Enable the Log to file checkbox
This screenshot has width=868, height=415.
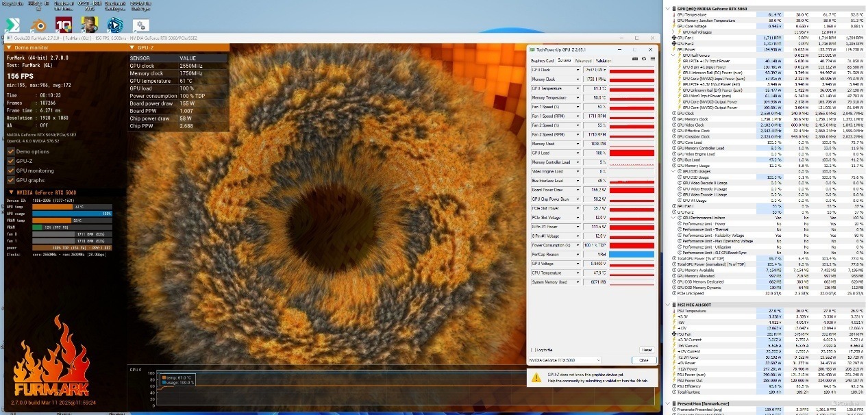[x=534, y=349]
